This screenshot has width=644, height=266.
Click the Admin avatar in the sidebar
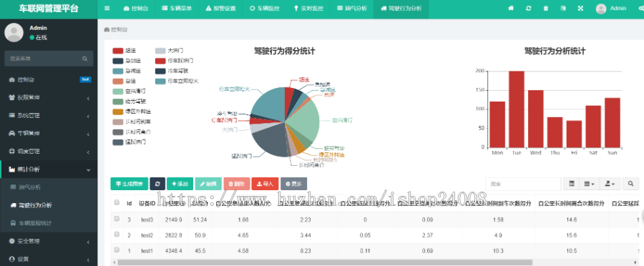click(x=14, y=32)
